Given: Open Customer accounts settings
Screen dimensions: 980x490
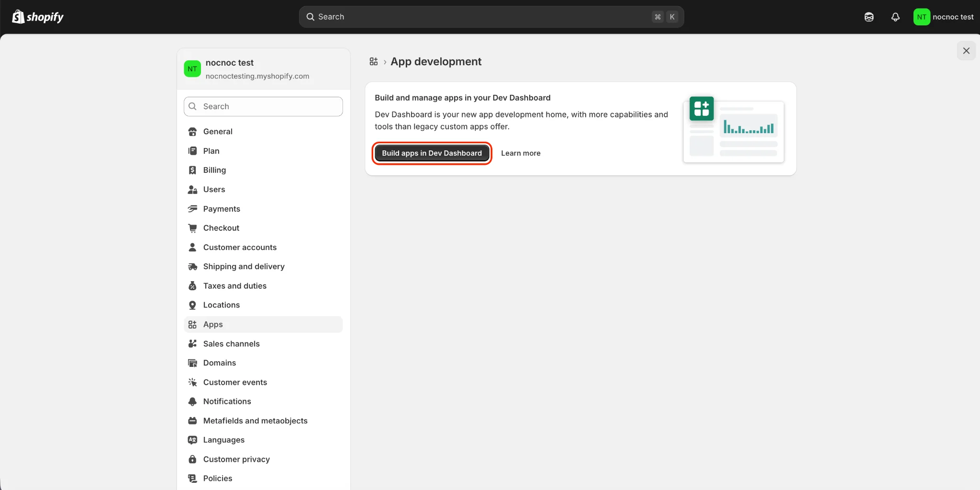Looking at the screenshot, I should click(263, 247).
